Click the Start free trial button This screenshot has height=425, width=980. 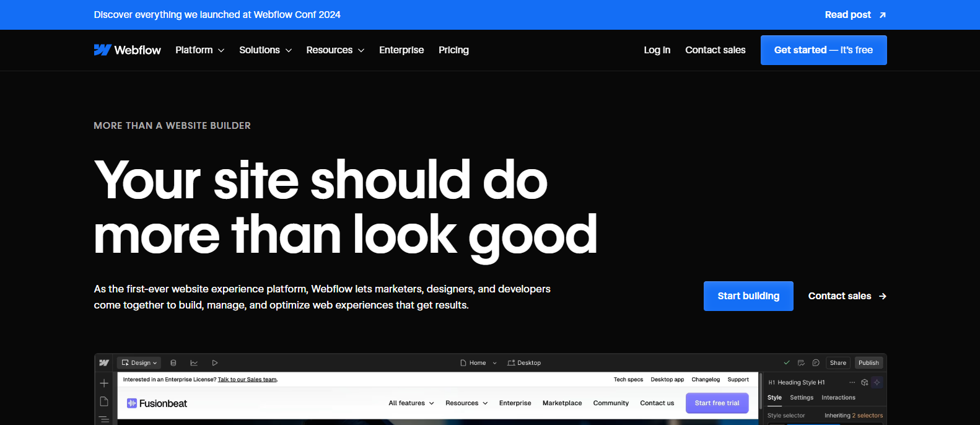pyautogui.click(x=717, y=403)
